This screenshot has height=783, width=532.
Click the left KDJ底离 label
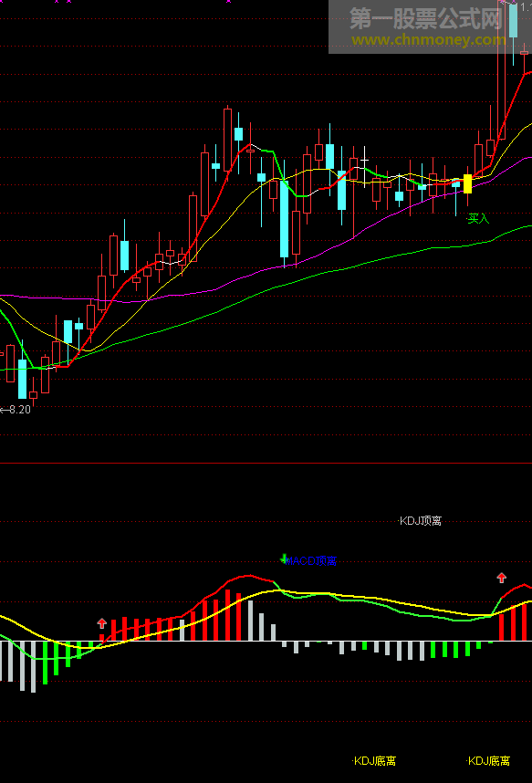click(375, 761)
